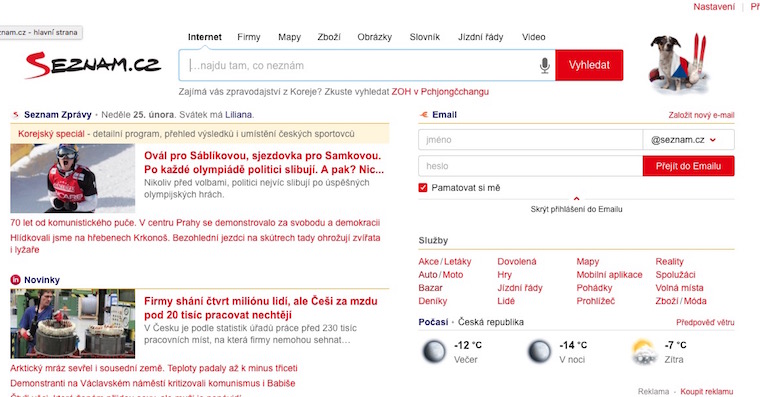
Task: Click the Seznam Zprávy heading link
Action: [58, 115]
